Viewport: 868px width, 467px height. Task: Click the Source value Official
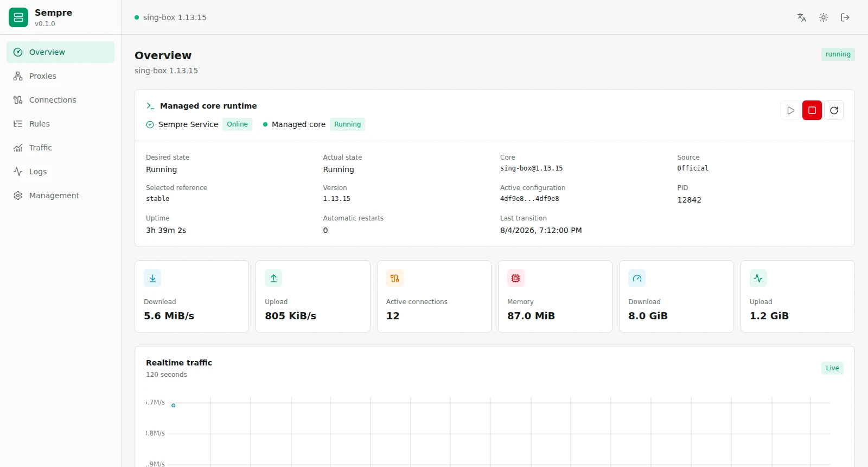tap(693, 168)
